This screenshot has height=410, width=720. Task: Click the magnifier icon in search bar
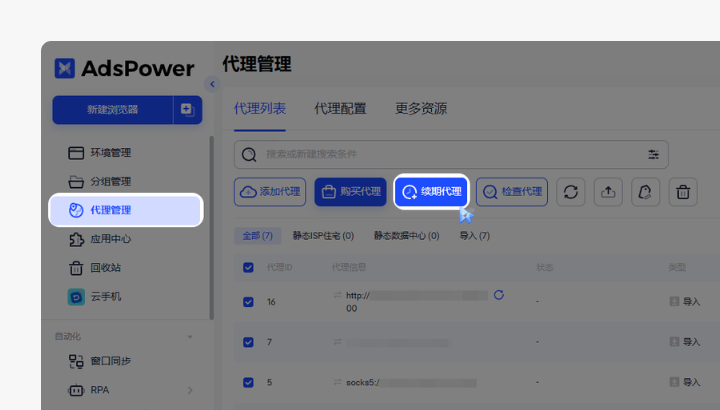[249, 155]
